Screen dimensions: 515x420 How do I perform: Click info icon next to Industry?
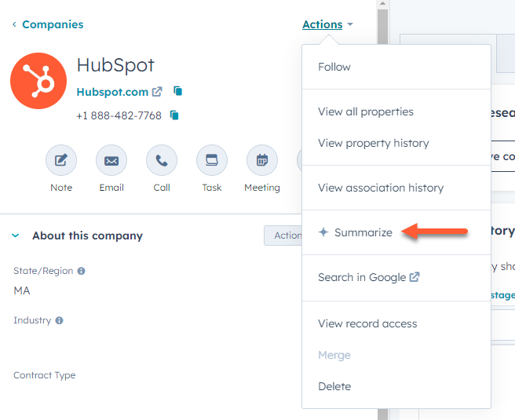pos(60,320)
